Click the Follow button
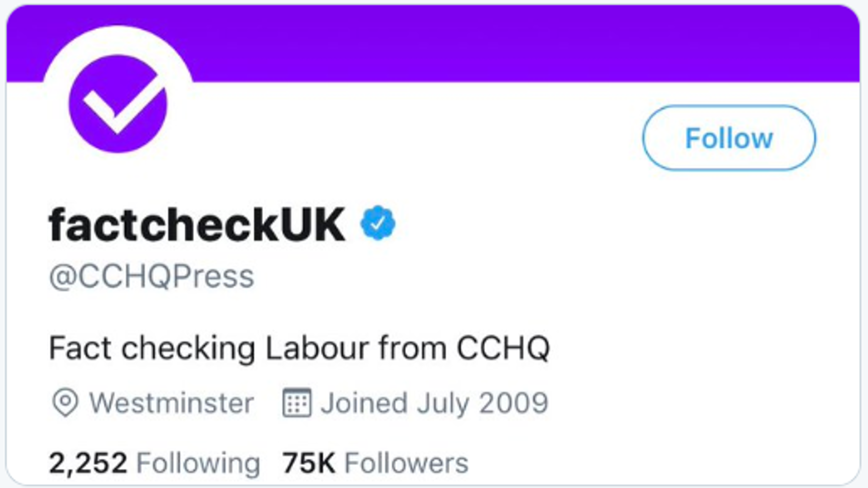This screenshot has width=868, height=488. click(x=729, y=138)
